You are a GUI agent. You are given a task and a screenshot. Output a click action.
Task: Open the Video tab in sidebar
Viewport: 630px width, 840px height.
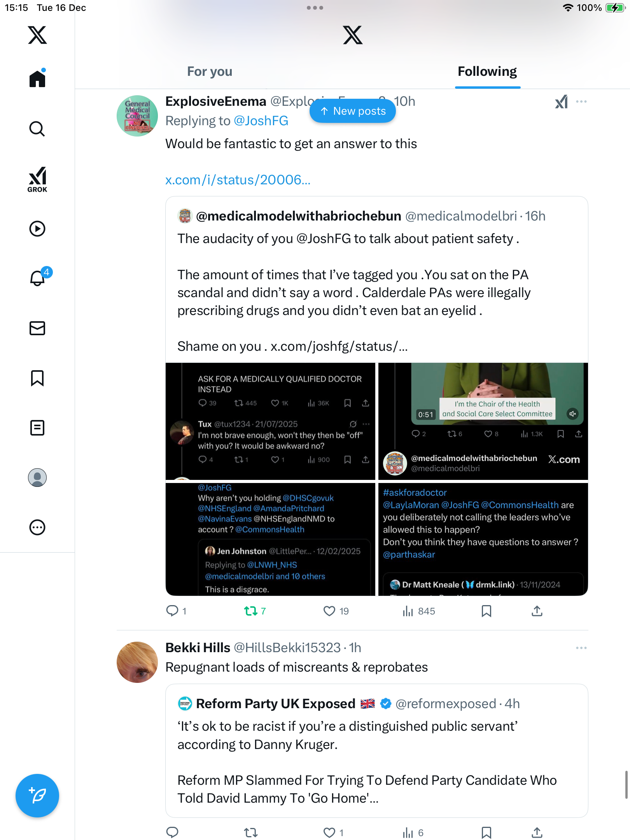point(37,229)
